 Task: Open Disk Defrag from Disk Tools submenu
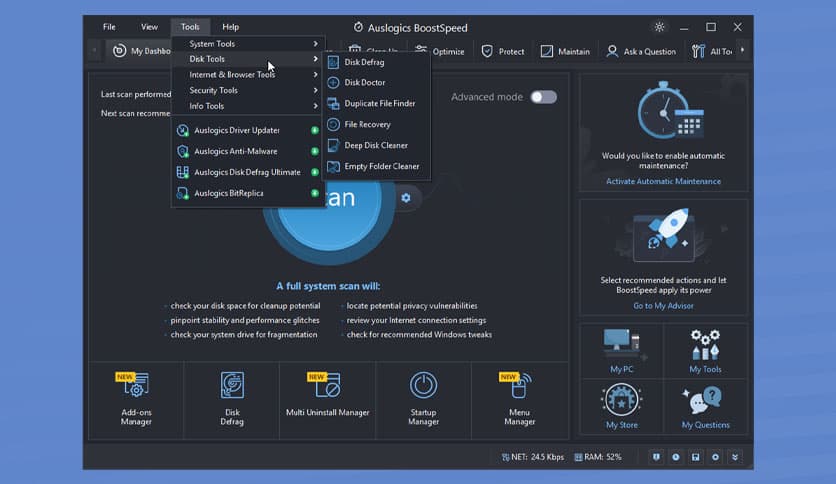tap(376, 62)
